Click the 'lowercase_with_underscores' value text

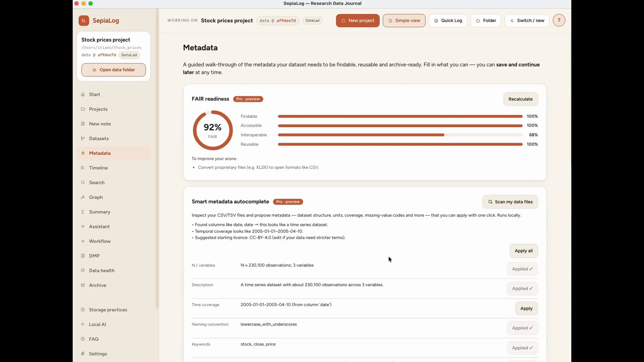269,324
